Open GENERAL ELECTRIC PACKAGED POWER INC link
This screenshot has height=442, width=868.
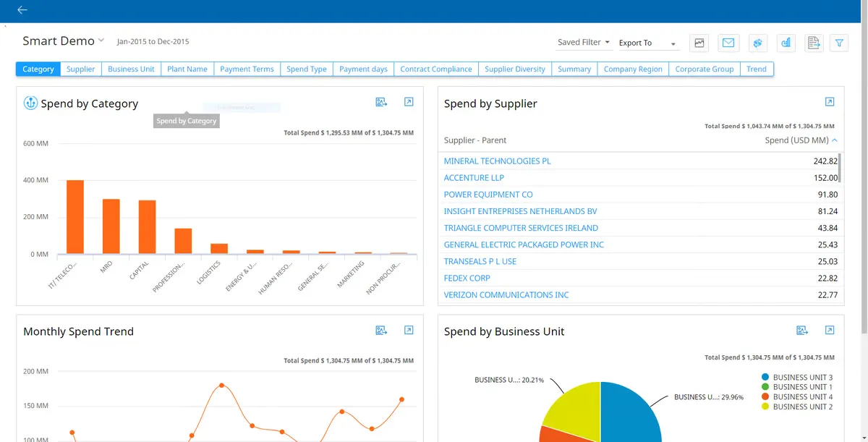(x=524, y=245)
